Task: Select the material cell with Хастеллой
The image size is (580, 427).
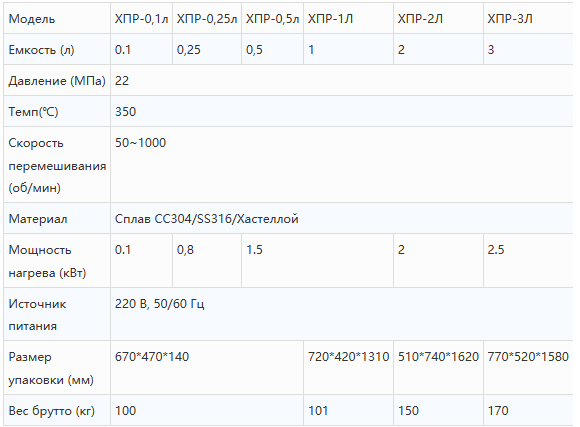Action: coord(342,219)
